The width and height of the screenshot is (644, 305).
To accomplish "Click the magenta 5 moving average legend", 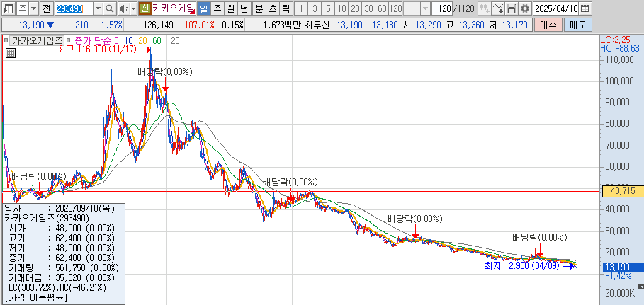I will pos(115,40).
